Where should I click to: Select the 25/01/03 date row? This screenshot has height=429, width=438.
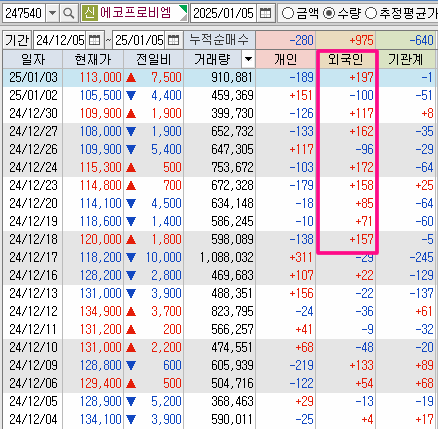(33, 77)
